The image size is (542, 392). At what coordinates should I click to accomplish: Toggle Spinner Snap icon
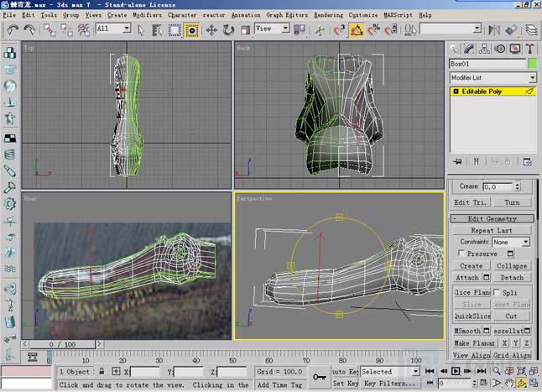391,30
